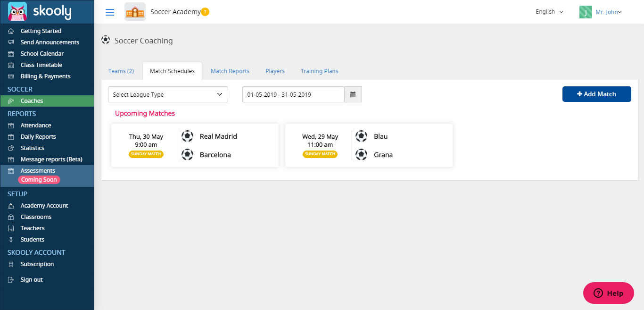Click the Classrooms sidebar icon

tap(11, 217)
